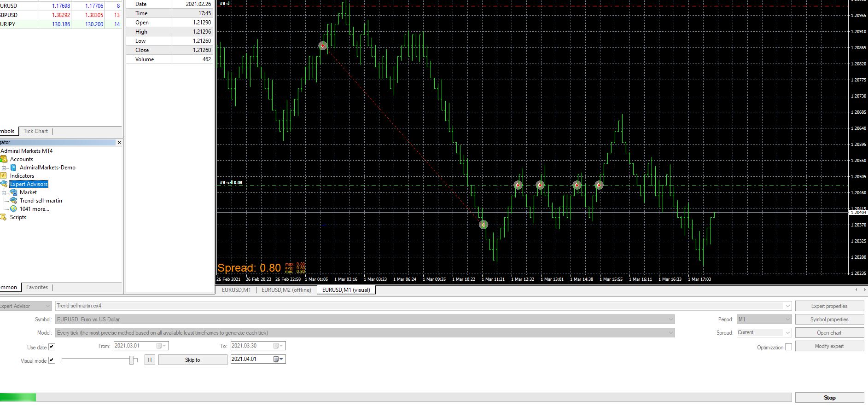
Task: Open the Skip to date dropdown calendar
Action: [x=279, y=359]
